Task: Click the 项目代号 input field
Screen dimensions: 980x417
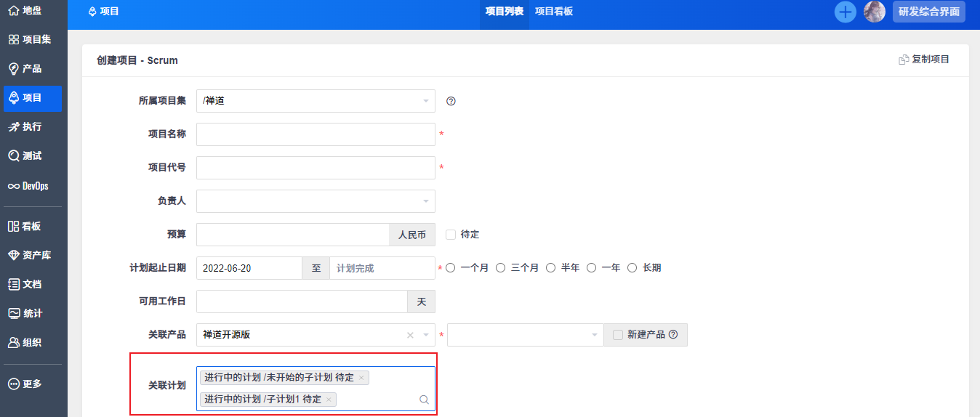Action: (316, 168)
